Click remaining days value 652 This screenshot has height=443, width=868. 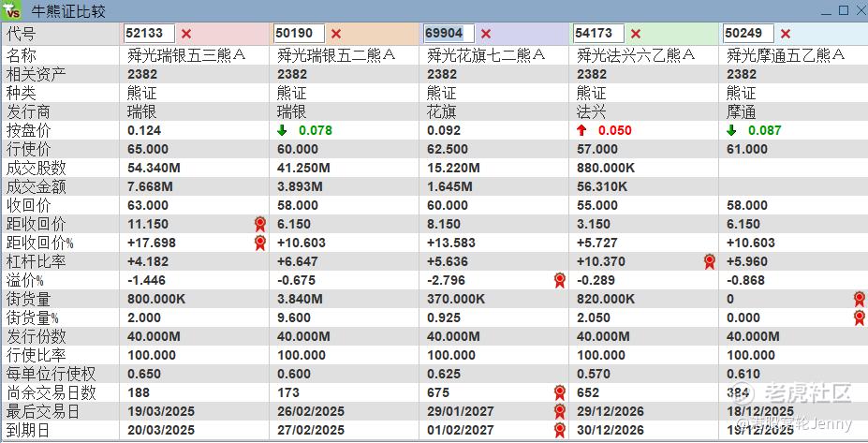pyautogui.click(x=588, y=393)
